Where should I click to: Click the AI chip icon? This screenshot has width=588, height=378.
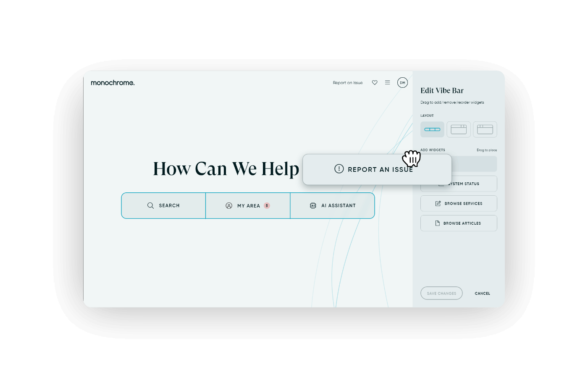pyautogui.click(x=313, y=205)
